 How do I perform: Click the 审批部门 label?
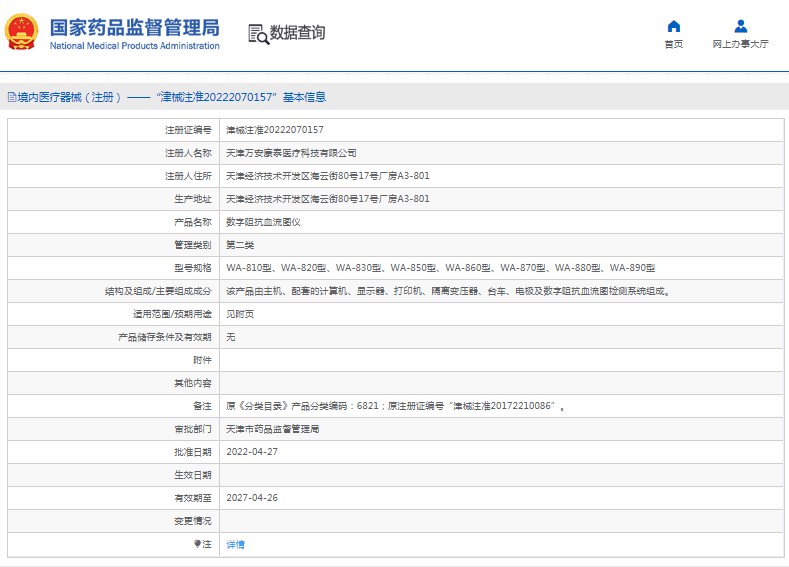pos(193,429)
